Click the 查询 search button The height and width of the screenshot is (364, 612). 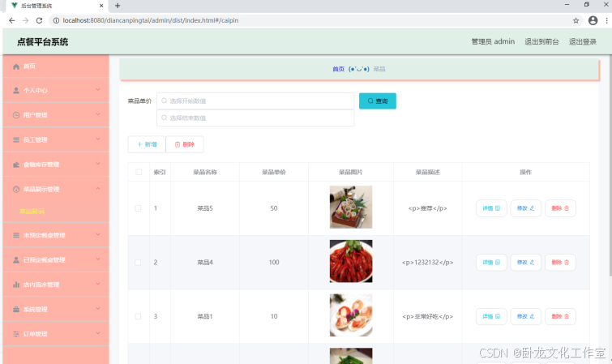coord(378,101)
